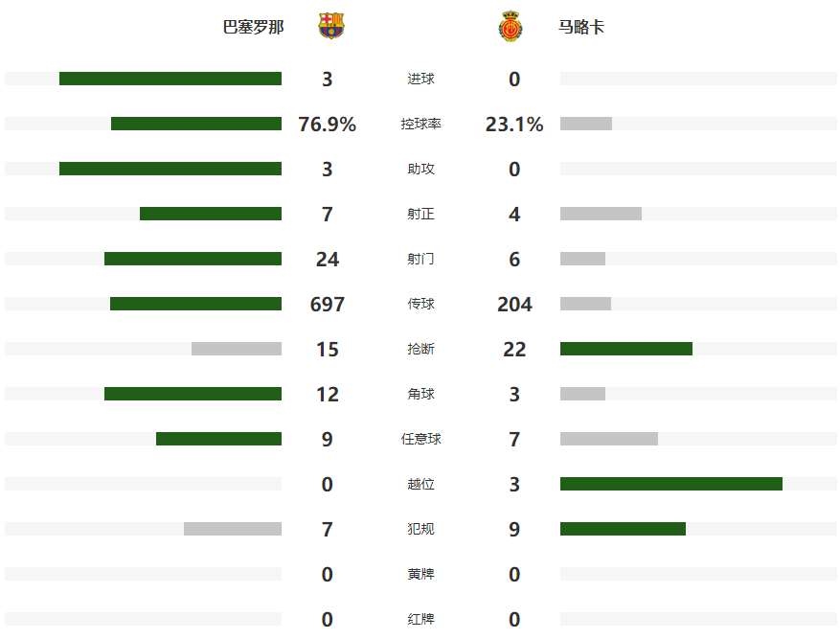Click Mallorca's gray possession bar

tap(586, 124)
